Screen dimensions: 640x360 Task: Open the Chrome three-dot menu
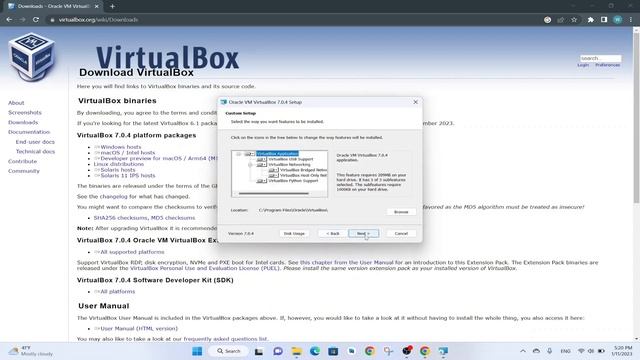(x=631, y=20)
